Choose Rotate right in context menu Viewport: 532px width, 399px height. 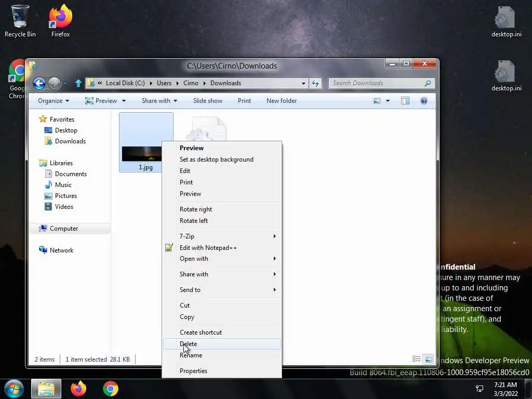tap(222, 209)
